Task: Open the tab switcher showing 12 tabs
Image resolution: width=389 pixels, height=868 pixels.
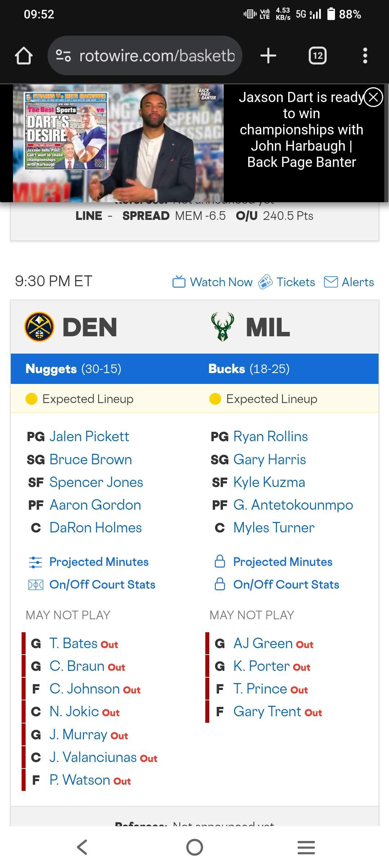Action: pos(317,56)
